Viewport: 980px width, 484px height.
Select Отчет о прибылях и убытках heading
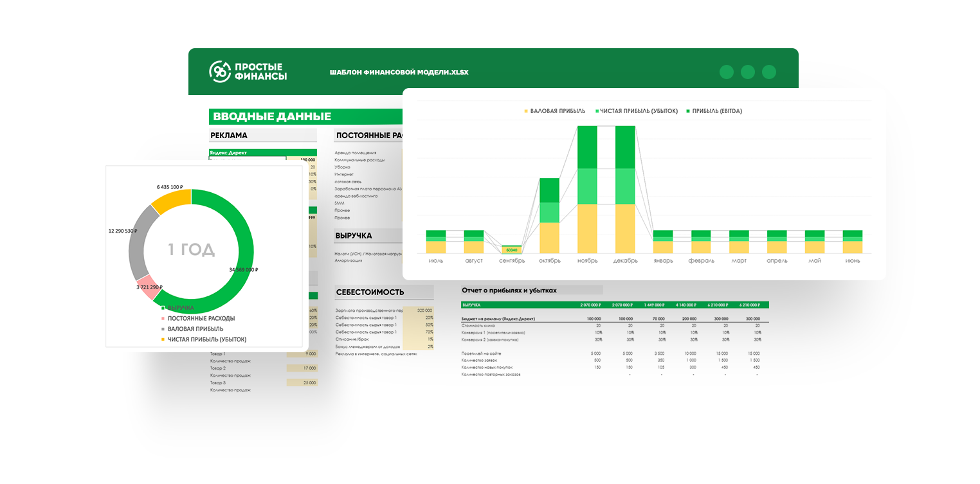pyautogui.click(x=509, y=291)
